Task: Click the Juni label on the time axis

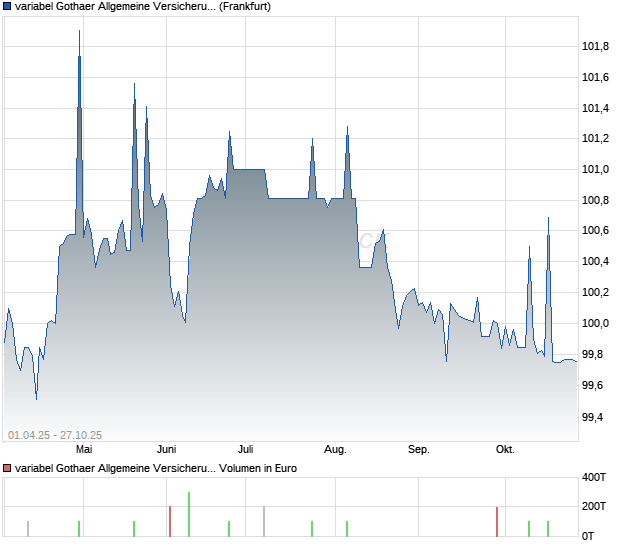Action: pos(166,450)
